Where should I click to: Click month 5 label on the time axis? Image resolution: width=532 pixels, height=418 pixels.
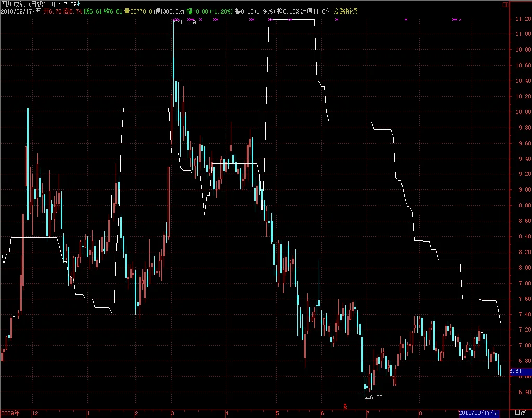point(277,413)
